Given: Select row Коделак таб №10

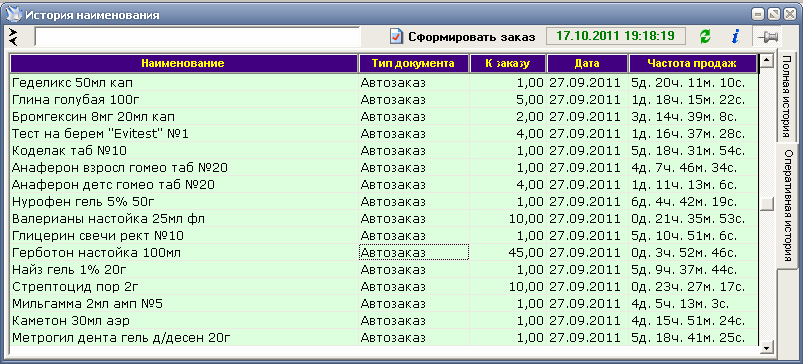Looking at the screenshot, I should [384, 151].
